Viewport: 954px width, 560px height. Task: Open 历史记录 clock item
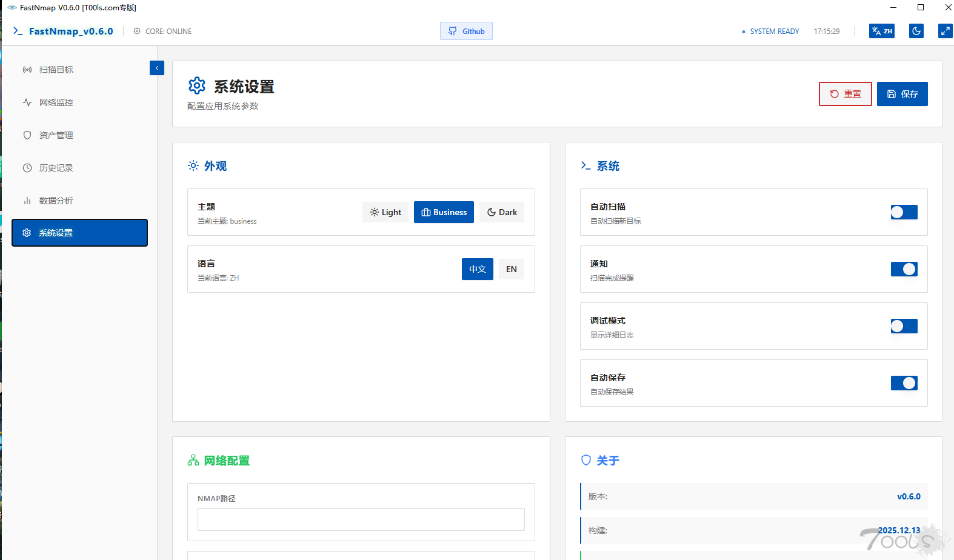[x=56, y=168]
